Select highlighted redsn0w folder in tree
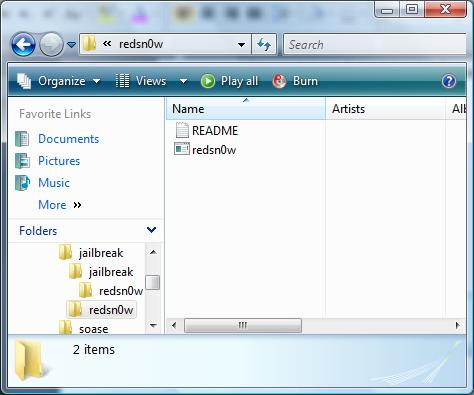474x395 pixels. [101, 310]
